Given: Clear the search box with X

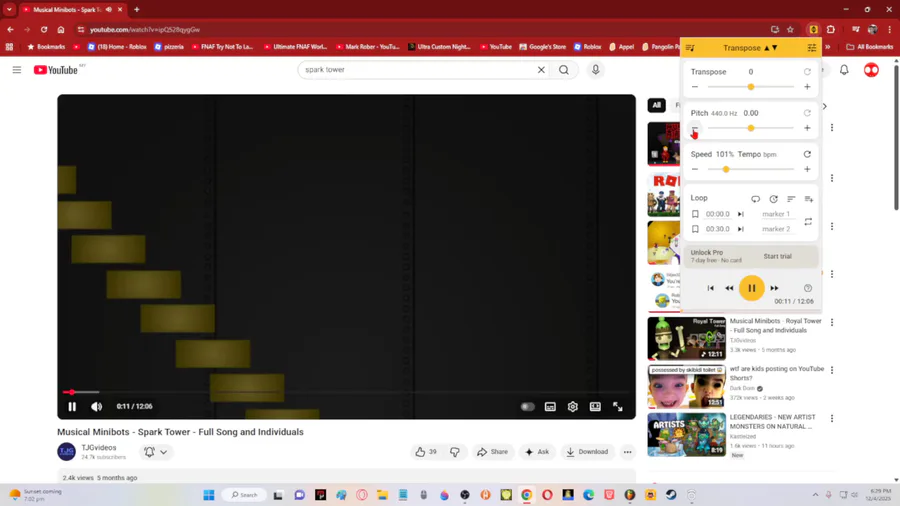Looking at the screenshot, I should (541, 69).
